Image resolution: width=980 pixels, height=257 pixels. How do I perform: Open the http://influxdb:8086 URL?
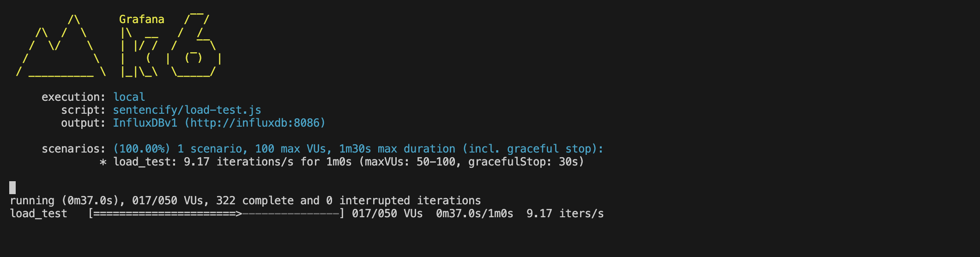pos(258,123)
